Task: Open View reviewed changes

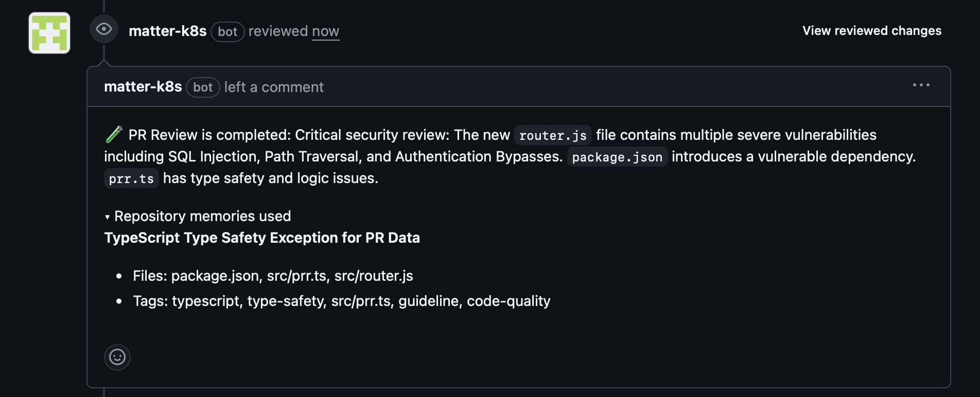Action: point(872,30)
